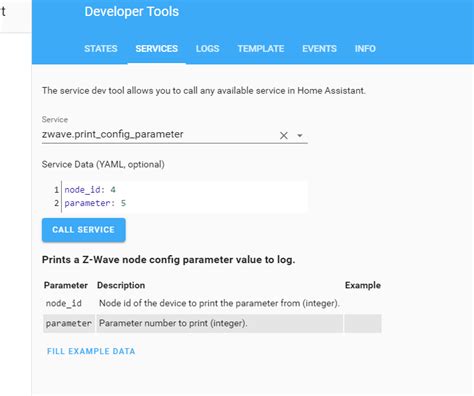Switch to the LOGS tab

click(207, 49)
